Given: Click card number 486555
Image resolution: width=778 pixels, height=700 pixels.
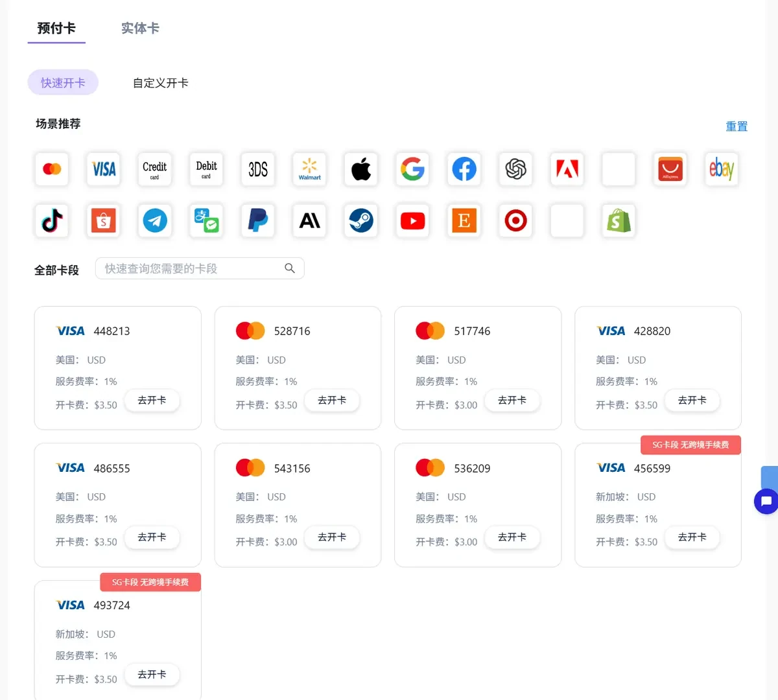Looking at the screenshot, I should tap(112, 469).
